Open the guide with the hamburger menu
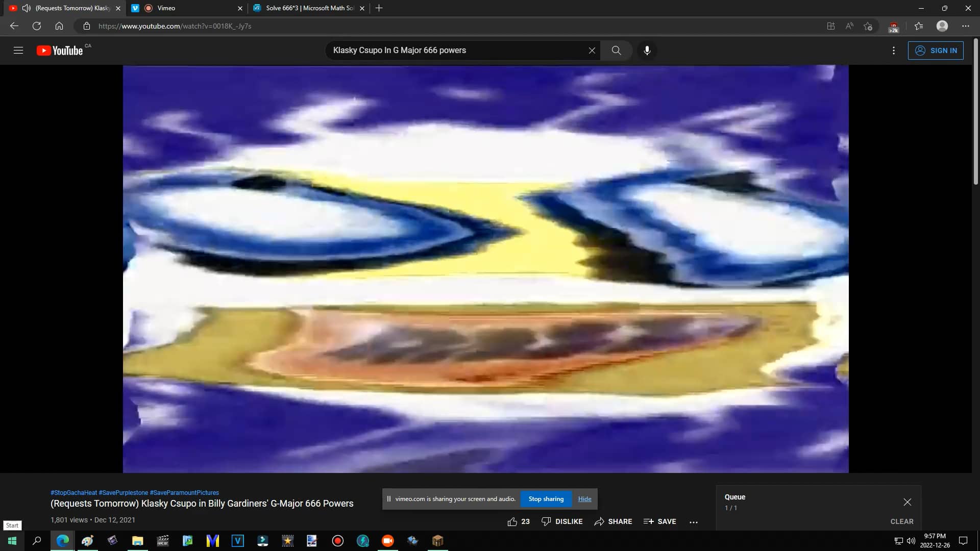Screen dimensions: 980x551 18,50
